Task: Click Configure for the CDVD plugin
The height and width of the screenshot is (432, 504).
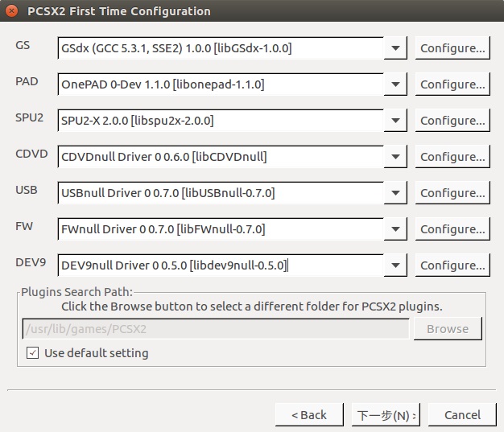Action: pyautogui.click(x=452, y=157)
